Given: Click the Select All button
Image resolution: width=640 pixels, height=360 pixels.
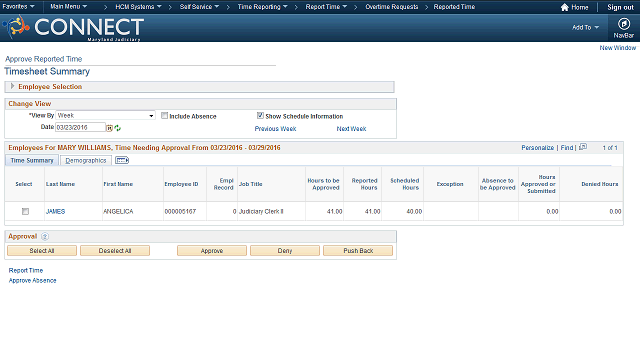Looking at the screenshot, I should coord(42,251).
